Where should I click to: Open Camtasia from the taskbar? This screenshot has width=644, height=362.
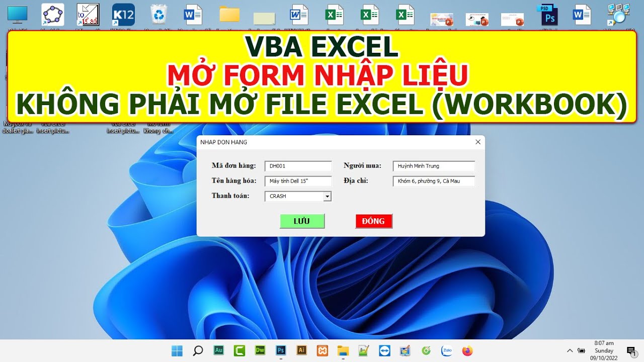pyautogui.click(x=239, y=350)
